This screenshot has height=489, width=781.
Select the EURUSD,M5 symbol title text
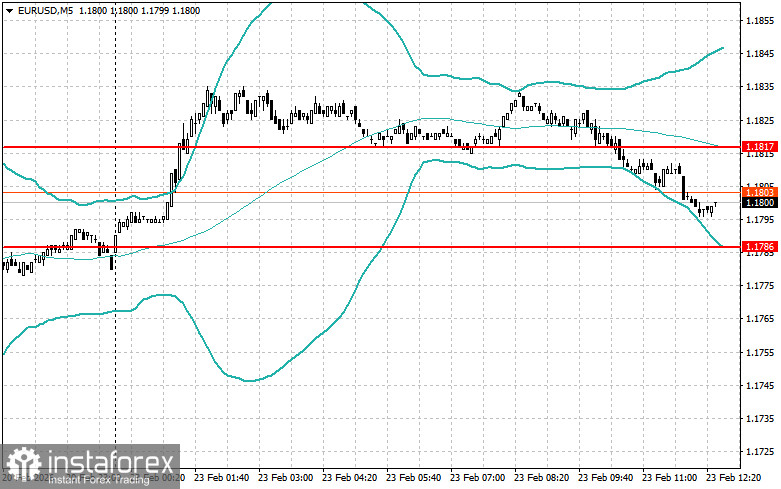coord(45,10)
